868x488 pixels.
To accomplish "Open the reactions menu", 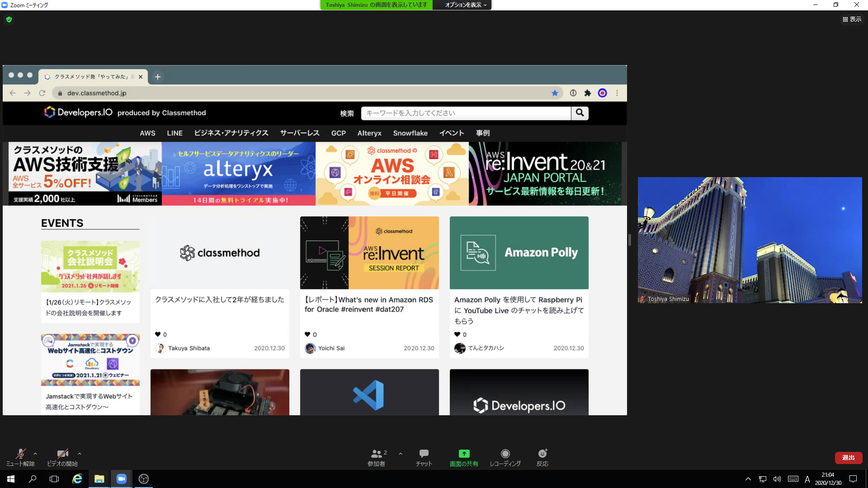I will pyautogui.click(x=542, y=457).
